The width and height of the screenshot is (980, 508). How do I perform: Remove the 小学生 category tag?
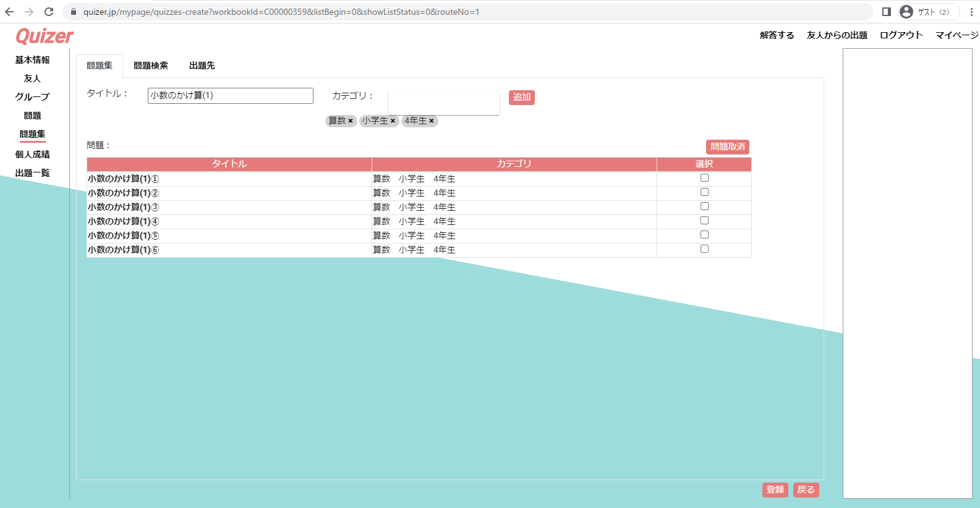point(393,121)
